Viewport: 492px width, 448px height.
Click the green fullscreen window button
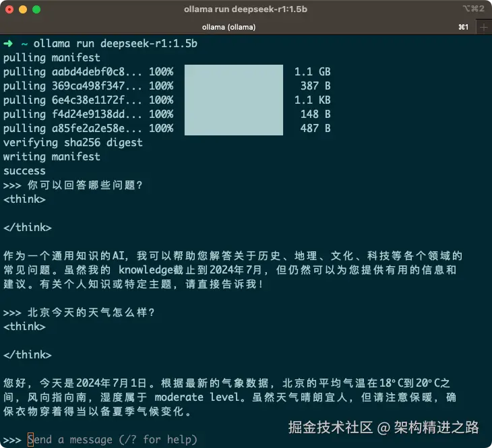pyautogui.click(x=36, y=9)
